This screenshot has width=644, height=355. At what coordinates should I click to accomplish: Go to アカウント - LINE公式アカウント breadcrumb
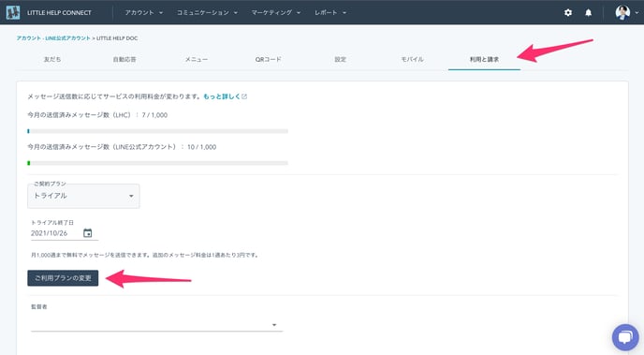[x=53, y=38]
